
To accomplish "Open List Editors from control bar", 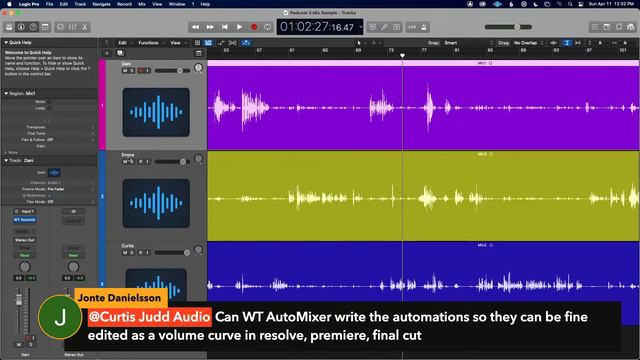I will tap(595, 27).
